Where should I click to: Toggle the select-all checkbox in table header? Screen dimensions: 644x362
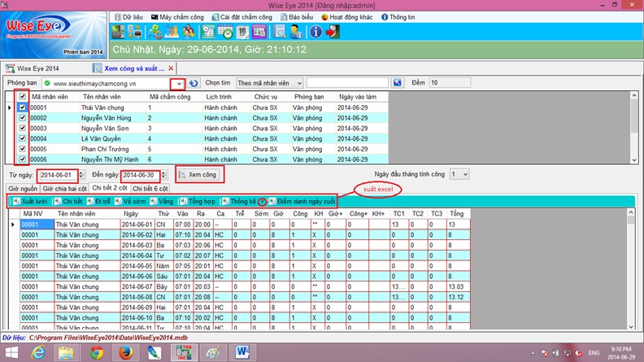point(22,96)
